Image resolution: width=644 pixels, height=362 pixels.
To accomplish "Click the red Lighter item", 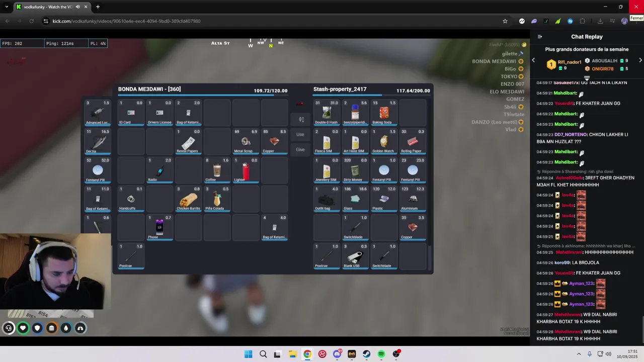I will coord(246,169).
